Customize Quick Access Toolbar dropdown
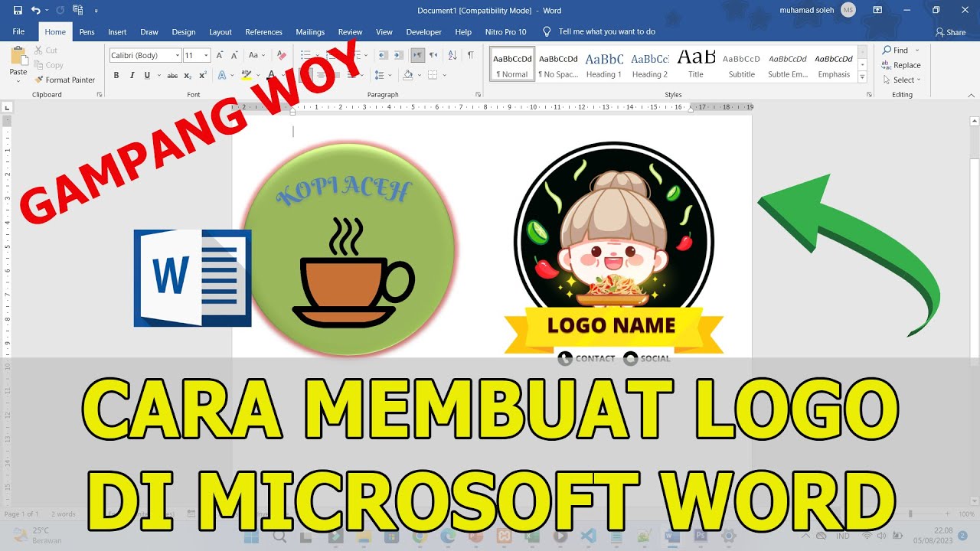The width and height of the screenshot is (980, 551). tap(96, 11)
